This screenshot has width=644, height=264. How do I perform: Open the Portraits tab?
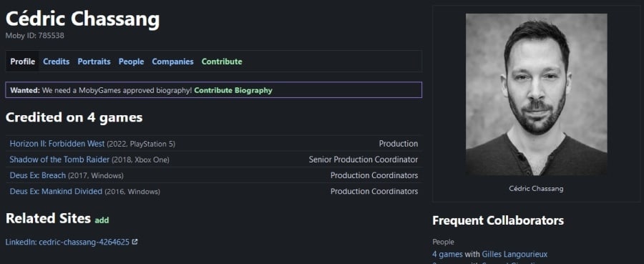(94, 62)
